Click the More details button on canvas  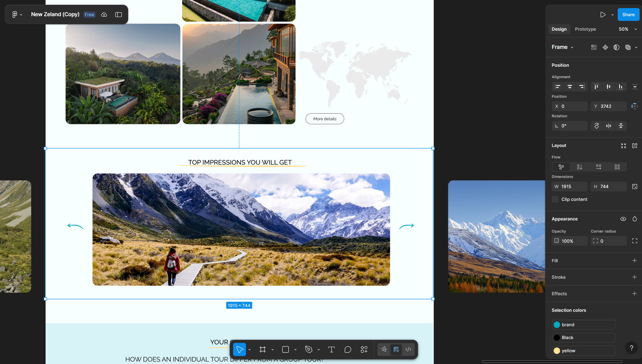[325, 119]
